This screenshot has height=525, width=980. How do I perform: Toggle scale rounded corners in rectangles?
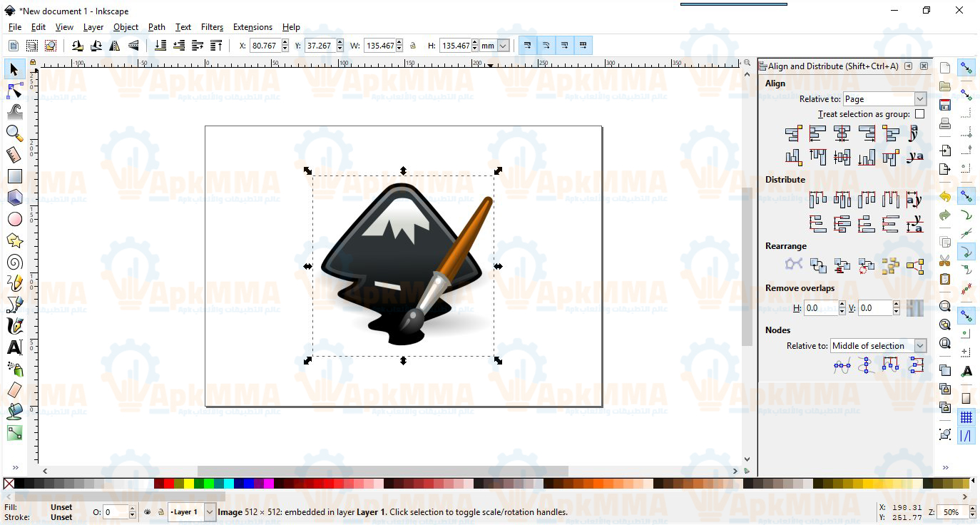(546, 46)
